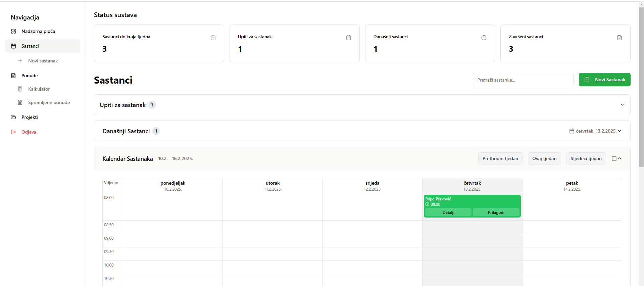Click the ponedjeljak 10.2.2025. column header
The width and height of the screenshot is (644, 286).
click(173, 186)
